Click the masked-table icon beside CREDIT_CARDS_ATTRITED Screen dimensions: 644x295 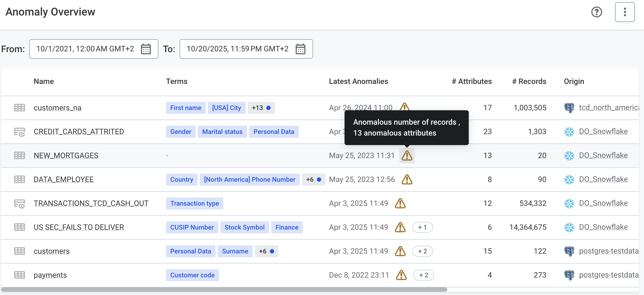coord(19,132)
